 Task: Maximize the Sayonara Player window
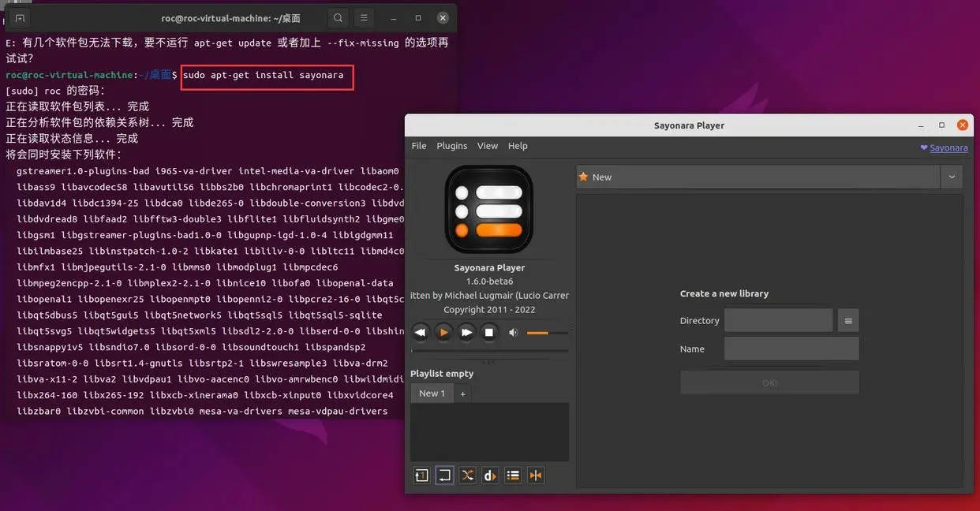[941, 125]
